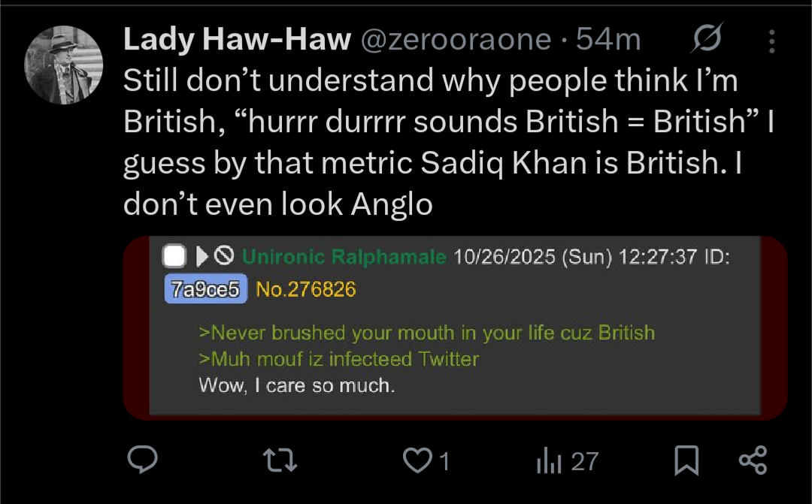Select the blue 7a9ce5 ID badge
Image resolution: width=812 pixels, height=504 pixels.
(205, 289)
